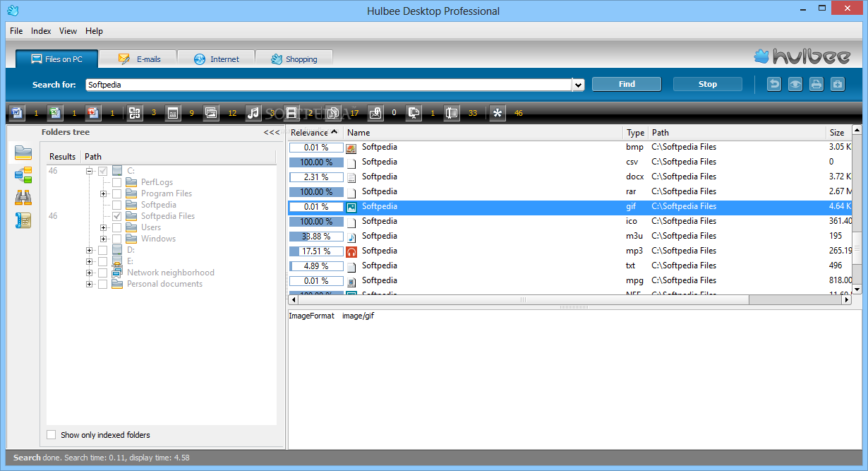Collapse the C: drive tree node
This screenshot has height=471, width=868.
(90, 171)
